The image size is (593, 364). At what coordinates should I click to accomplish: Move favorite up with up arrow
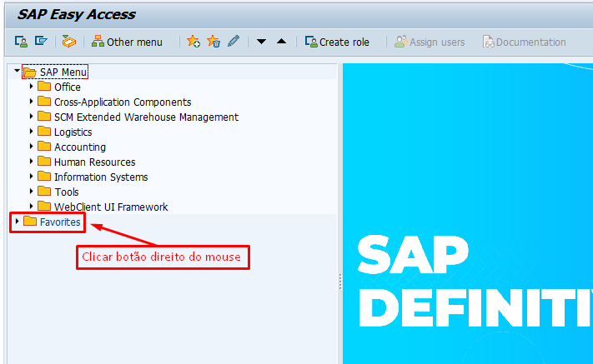pyautogui.click(x=281, y=42)
